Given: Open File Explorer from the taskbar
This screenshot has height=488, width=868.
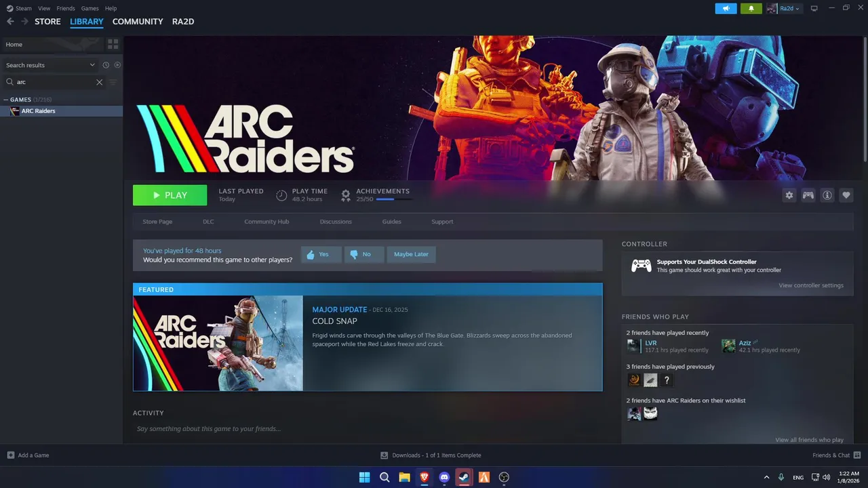Looking at the screenshot, I should pyautogui.click(x=404, y=477).
